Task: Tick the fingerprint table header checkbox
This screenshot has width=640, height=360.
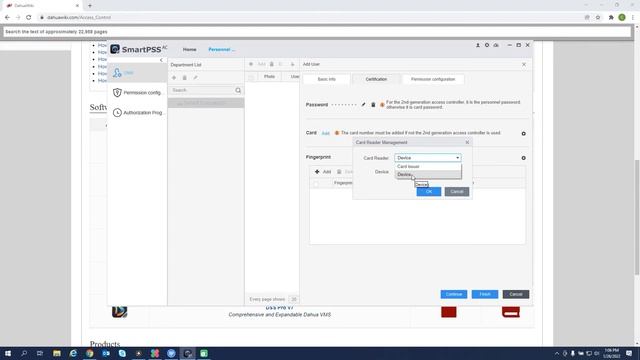Action: pos(316,184)
